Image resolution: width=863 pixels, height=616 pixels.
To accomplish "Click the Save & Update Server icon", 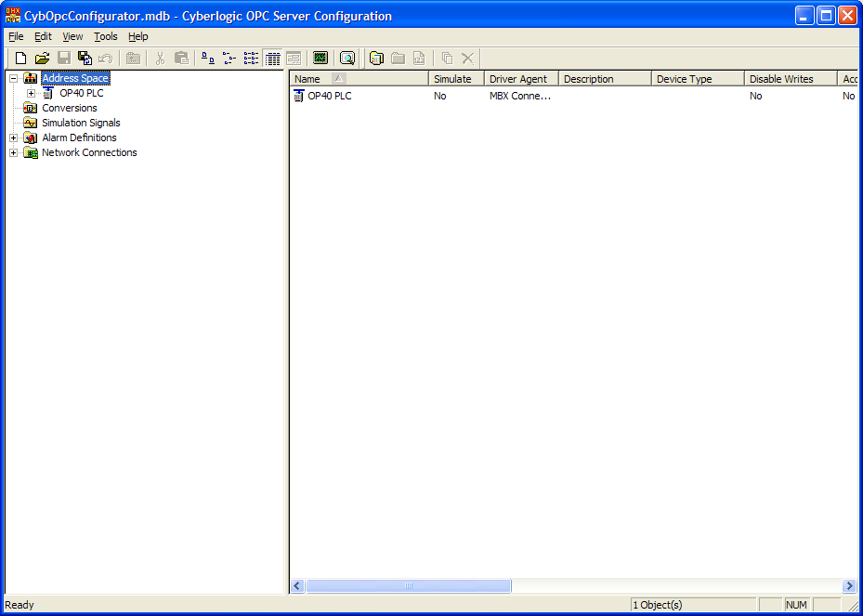I will coord(85,59).
